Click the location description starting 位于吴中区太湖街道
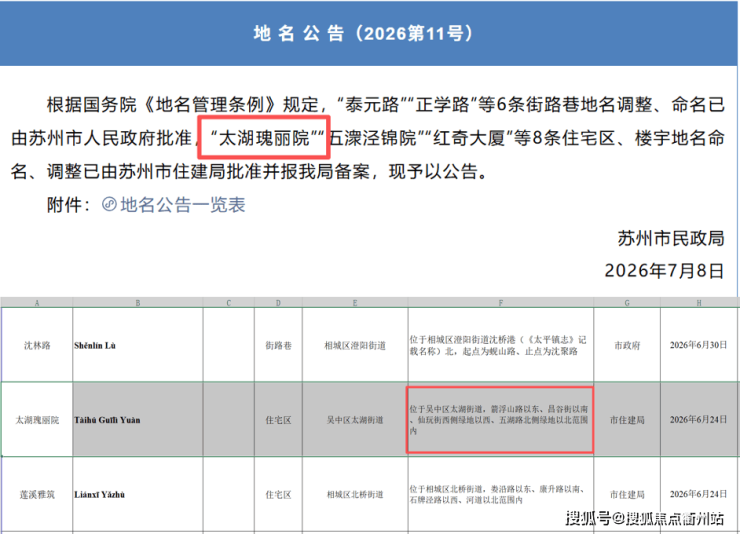The image size is (740, 534). coord(500,420)
